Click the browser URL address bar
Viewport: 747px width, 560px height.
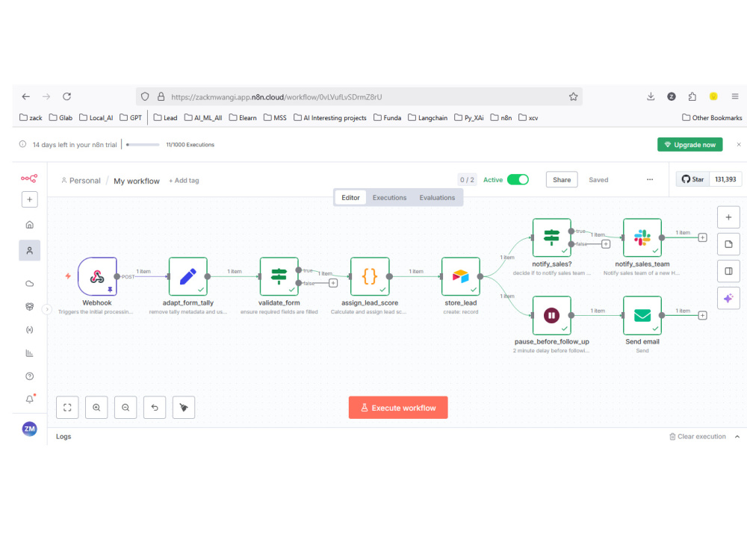(x=360, y=96)
